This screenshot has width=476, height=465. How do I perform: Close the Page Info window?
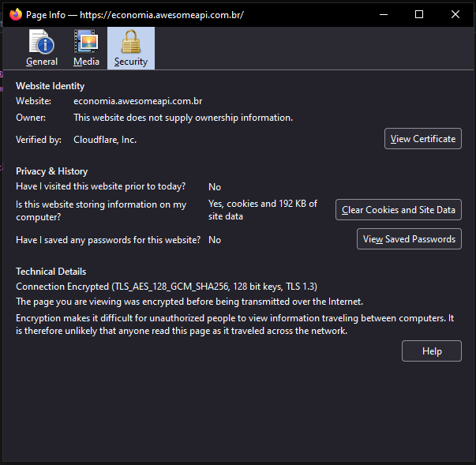point(455,14)
